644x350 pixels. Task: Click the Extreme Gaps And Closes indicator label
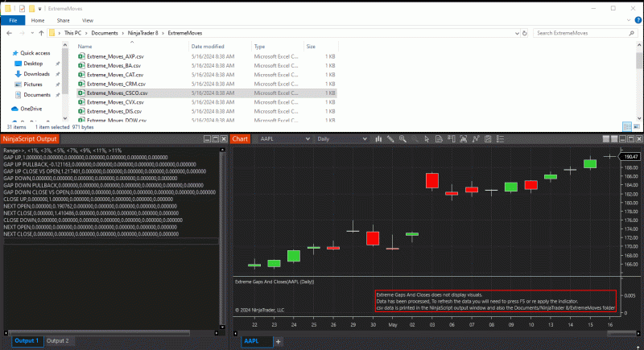pos(275,282)
